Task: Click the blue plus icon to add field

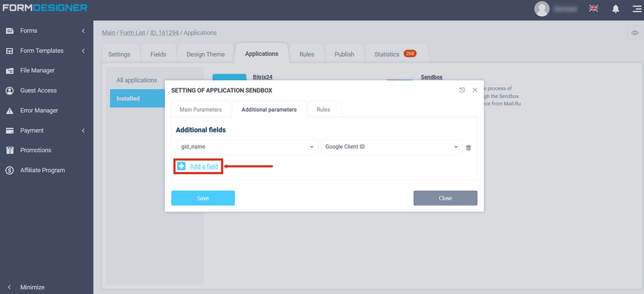Action: [x=181, y=166]
